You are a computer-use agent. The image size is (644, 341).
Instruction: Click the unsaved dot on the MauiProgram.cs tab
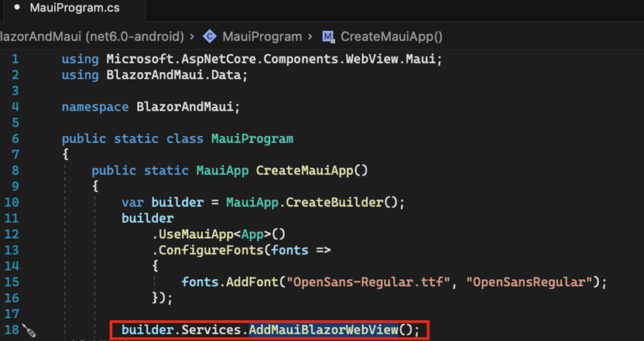pos(16,8)
